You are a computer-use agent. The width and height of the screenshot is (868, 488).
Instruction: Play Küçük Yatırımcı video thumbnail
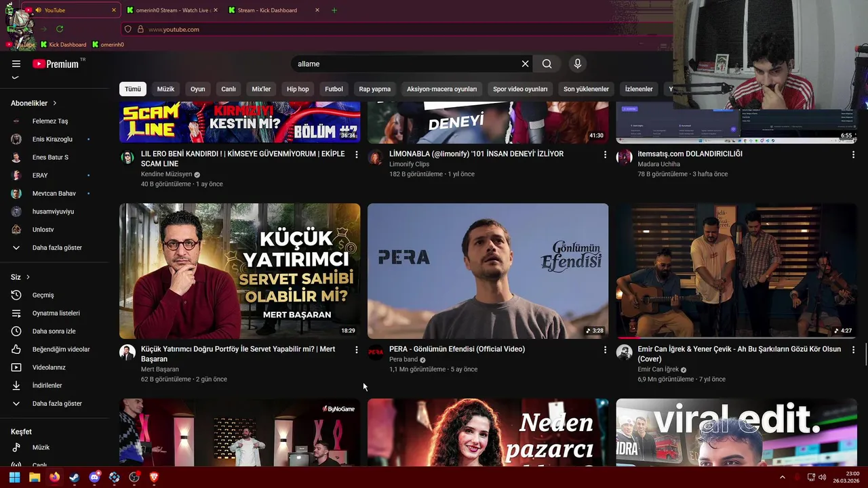point(239,271)
